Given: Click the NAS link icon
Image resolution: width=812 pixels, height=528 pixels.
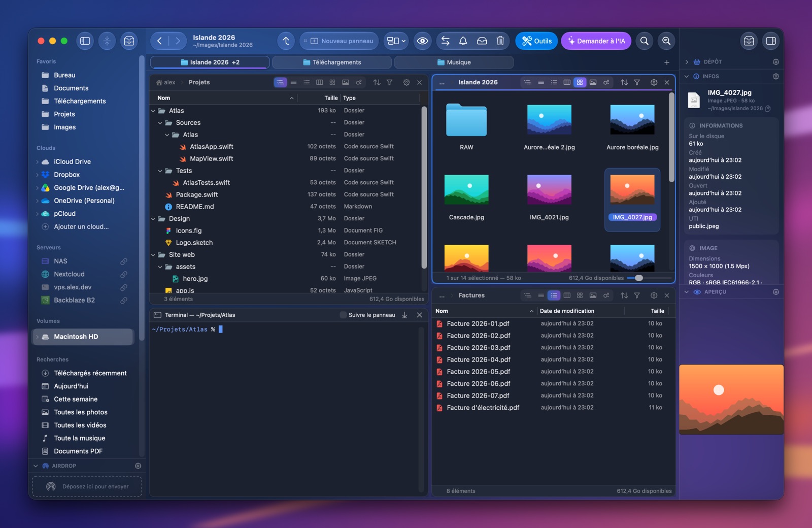Looking at the screenshot, I should pyautogui.click(x=123, y=261).
